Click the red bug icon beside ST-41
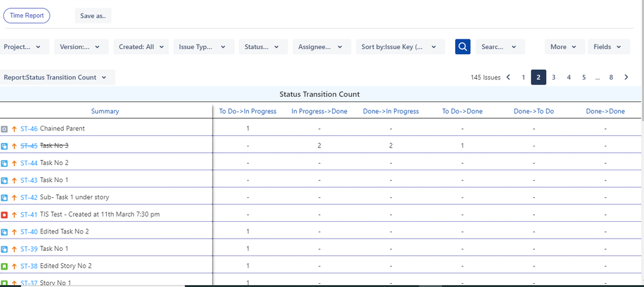 point(4,215)
